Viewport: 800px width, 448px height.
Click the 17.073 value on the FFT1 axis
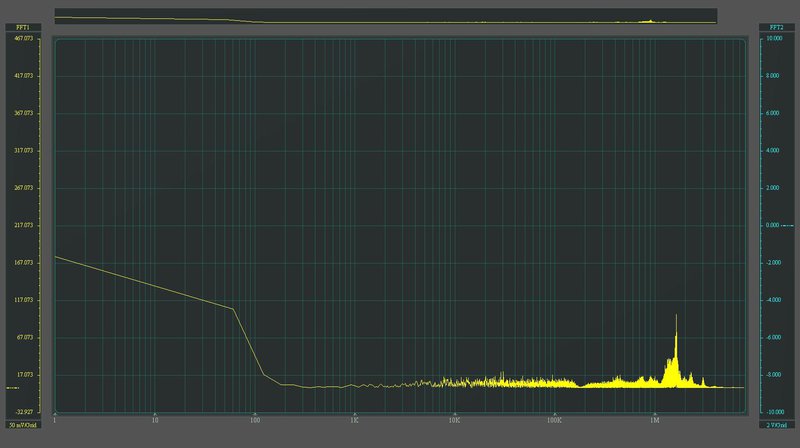coord(24,375)
